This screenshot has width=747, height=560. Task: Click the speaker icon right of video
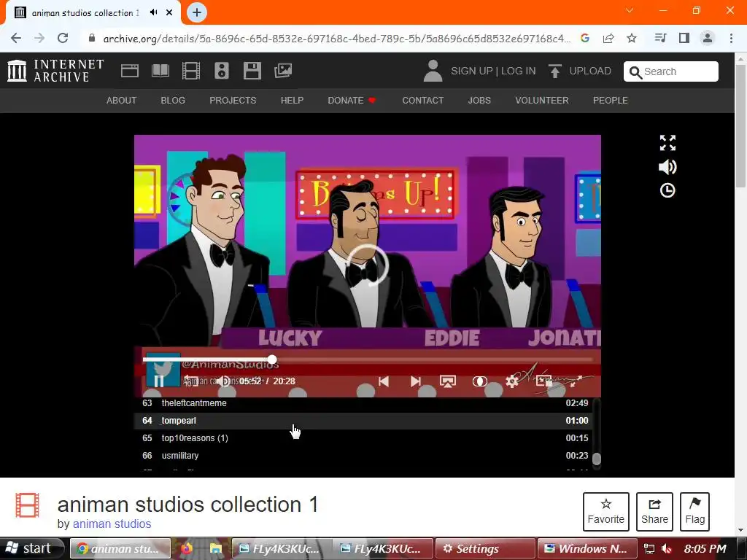(667, 167)
